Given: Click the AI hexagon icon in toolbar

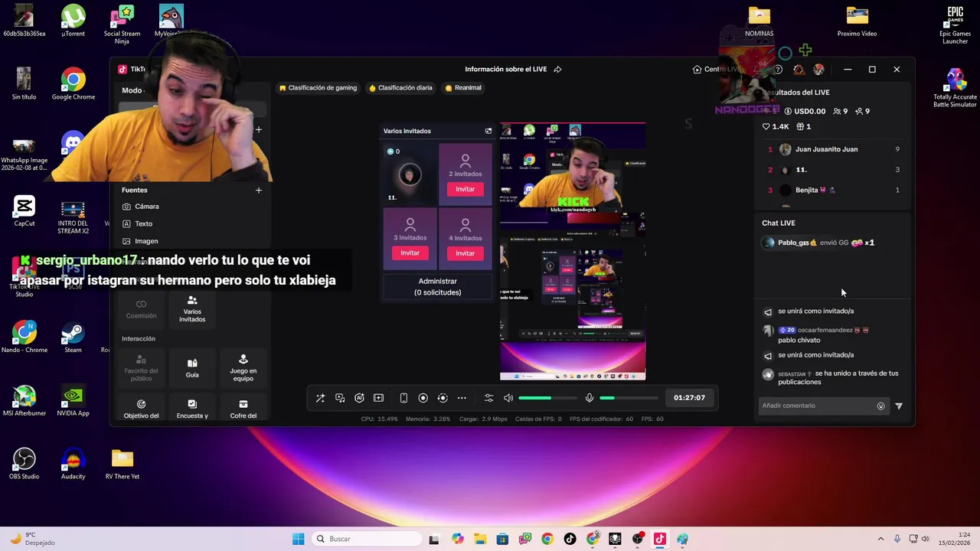Looking at the screenshot, I should pos(359,398).
